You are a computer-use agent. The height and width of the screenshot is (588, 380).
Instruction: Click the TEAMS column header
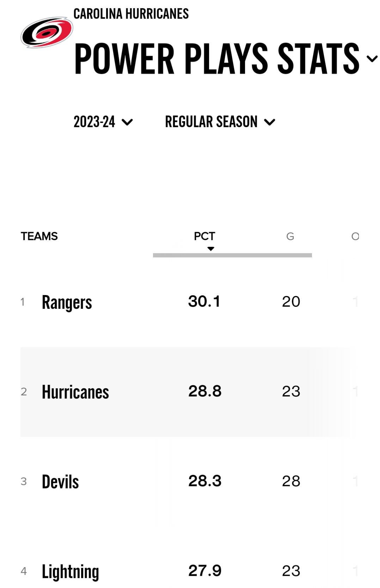coord(39,236)
